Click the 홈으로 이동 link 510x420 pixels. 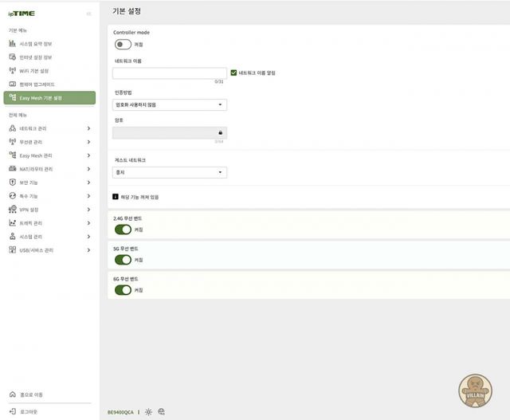[x=31, y=394]
